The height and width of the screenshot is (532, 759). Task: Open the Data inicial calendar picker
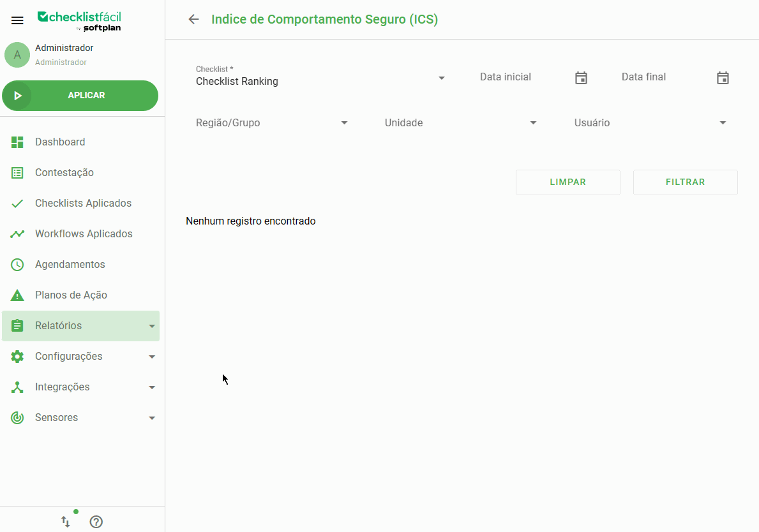[581, 77]
